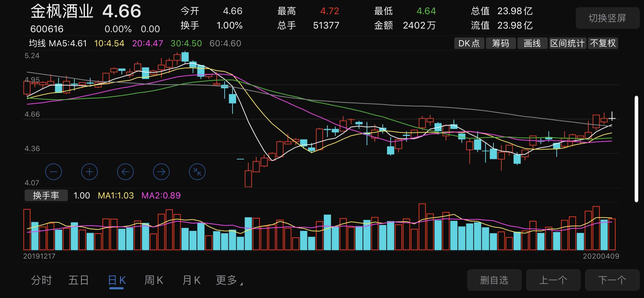644x298 pixels.
Task: Change the 换手率 sub-indicator
Action: click(46, 195)
